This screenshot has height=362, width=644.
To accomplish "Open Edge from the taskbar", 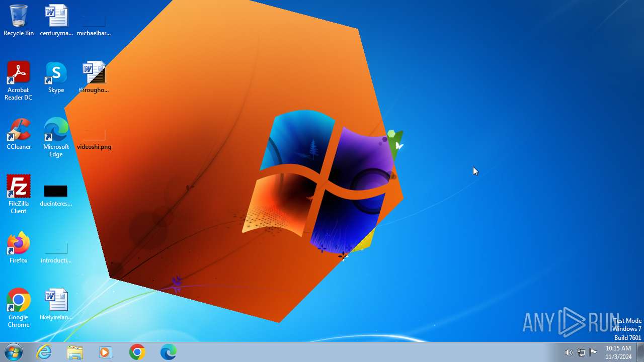I will coord(168,352).
